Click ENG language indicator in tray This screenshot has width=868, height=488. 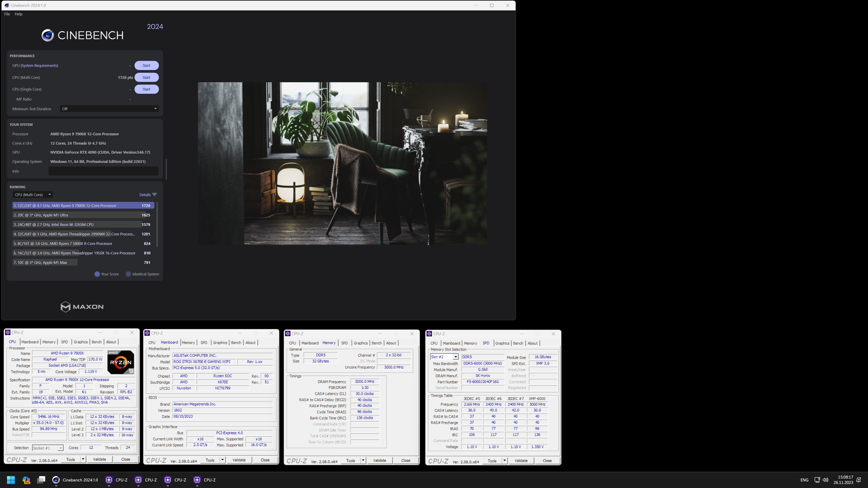pos(804,480)
